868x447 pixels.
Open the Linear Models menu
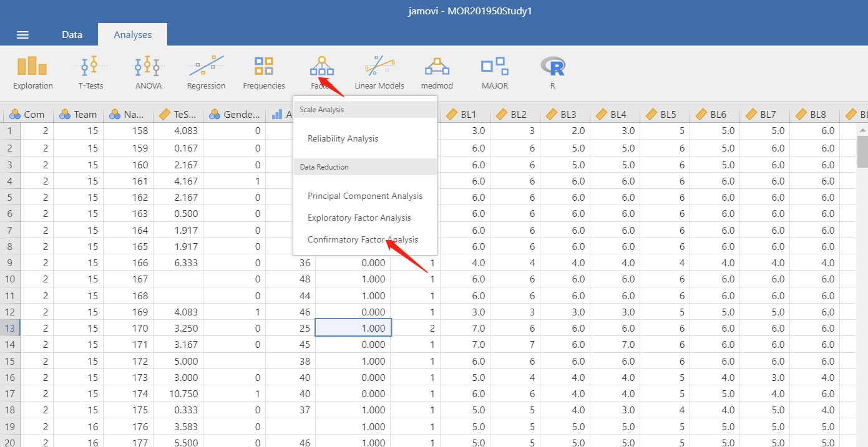point(379,72)
